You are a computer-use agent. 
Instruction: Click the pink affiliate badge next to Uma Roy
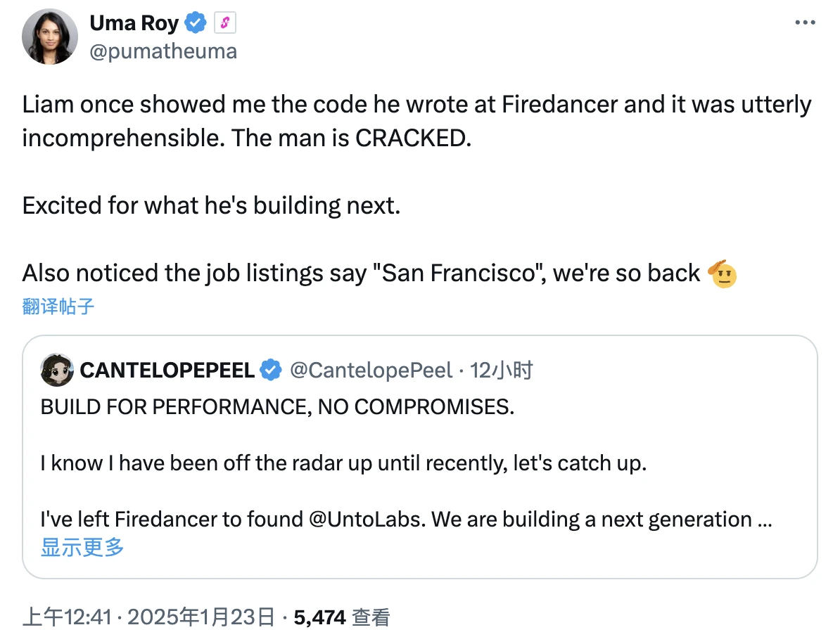(224, 24)
